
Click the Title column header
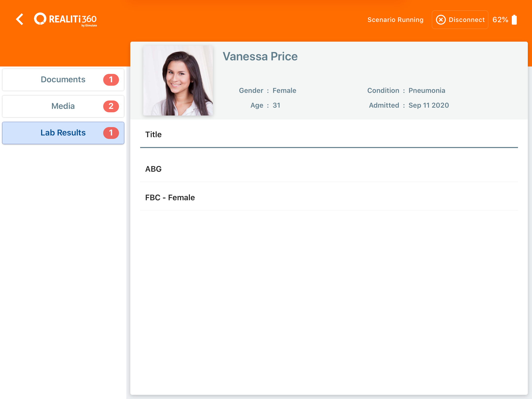tap(153, 134)
